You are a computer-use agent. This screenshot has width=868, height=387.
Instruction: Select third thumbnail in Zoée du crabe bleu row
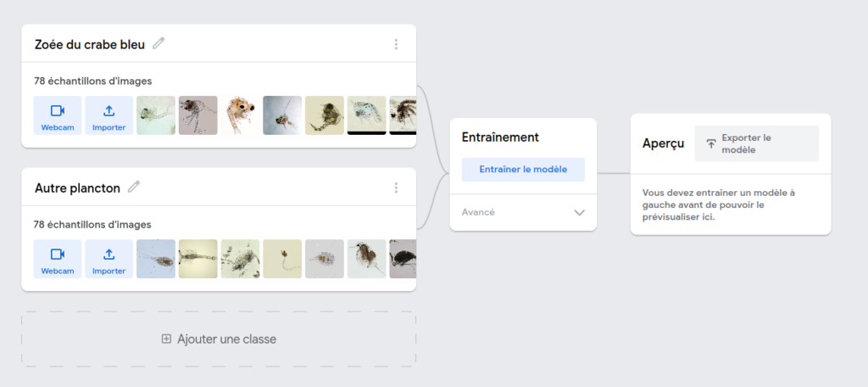pyautogui.click(x=240, y=115)
